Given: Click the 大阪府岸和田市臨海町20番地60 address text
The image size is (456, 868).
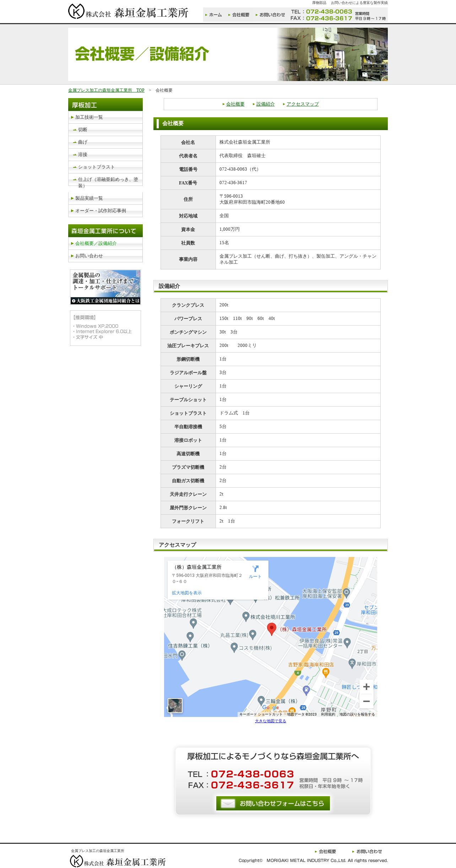Looking at the screenshot, I should (252, 202).
